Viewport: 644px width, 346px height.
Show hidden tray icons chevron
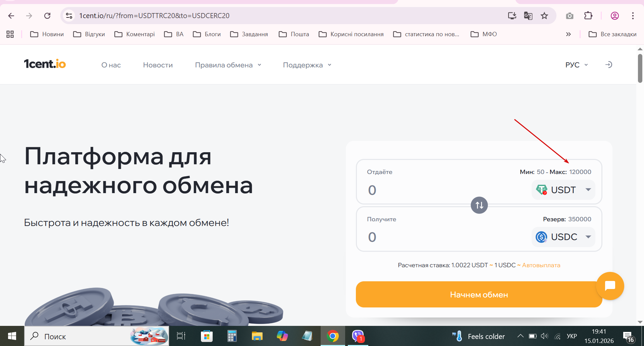point(520,336)
